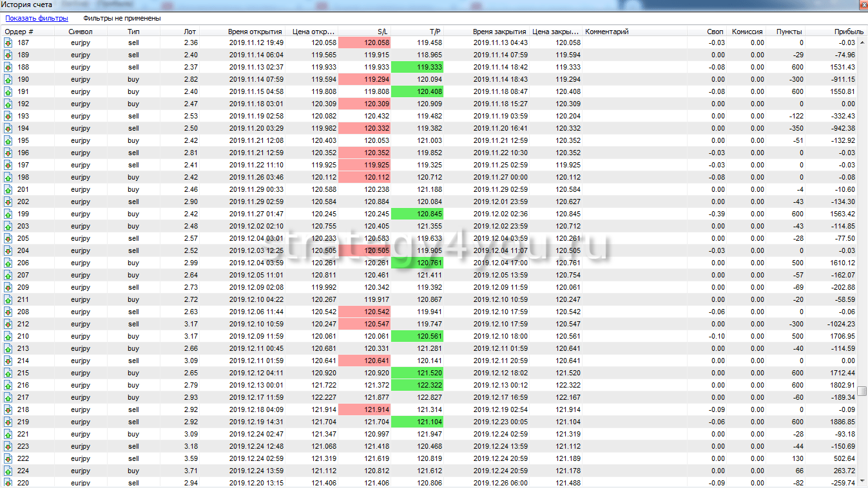Click the sell icon for order 212
The height and width of the screenshot is (488, 868).
click(x=8, y=324)
